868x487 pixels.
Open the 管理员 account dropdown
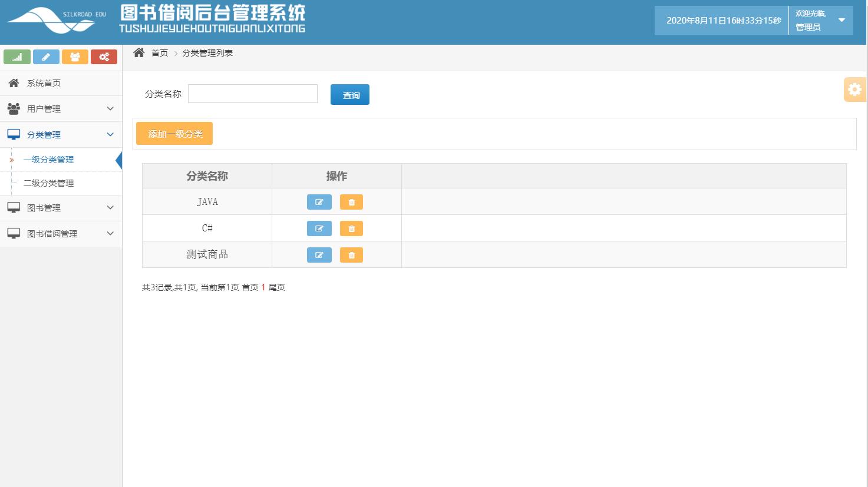pos(841,21)
